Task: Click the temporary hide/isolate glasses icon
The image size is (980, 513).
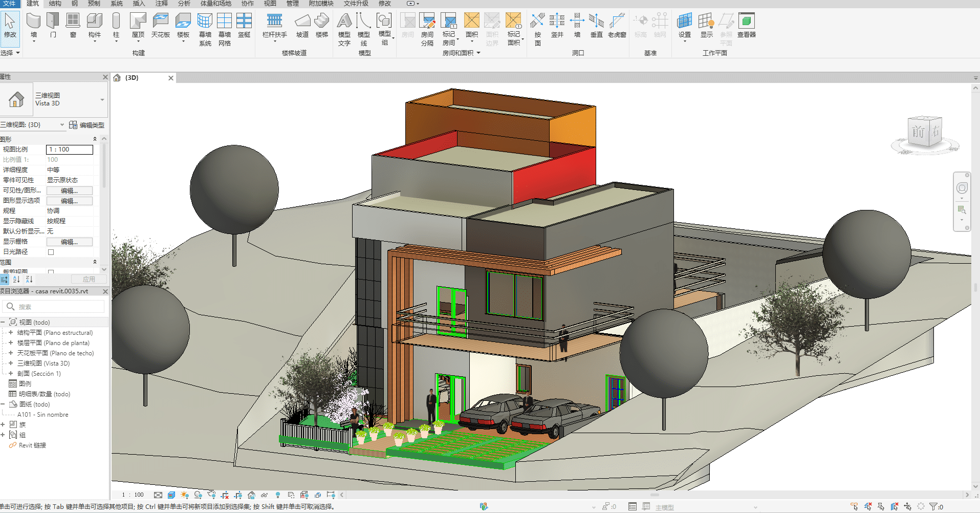Action: (264, 495)
